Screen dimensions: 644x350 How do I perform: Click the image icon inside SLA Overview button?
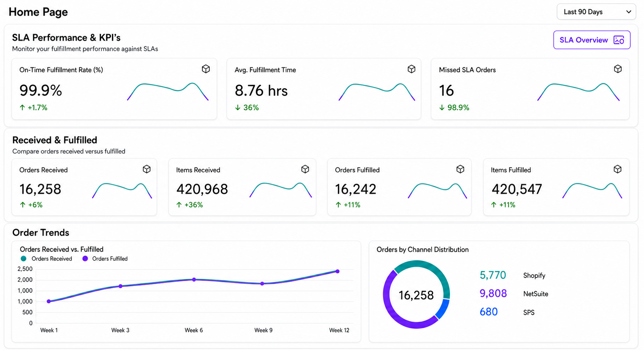(x=619, y=40)
